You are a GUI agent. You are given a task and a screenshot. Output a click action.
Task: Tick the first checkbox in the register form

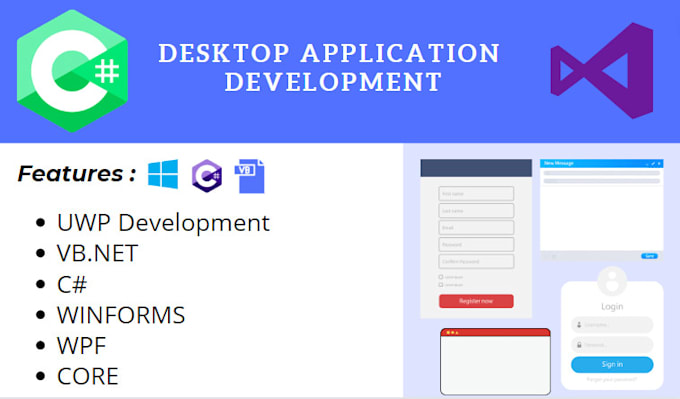pyautogui.click(x=441, y=277)
